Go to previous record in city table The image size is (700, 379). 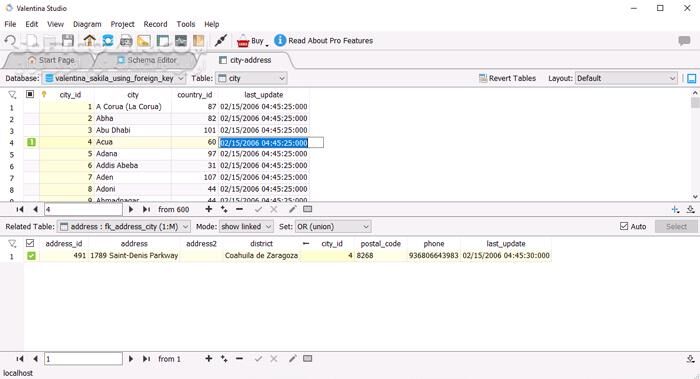(x=35, y=209)
